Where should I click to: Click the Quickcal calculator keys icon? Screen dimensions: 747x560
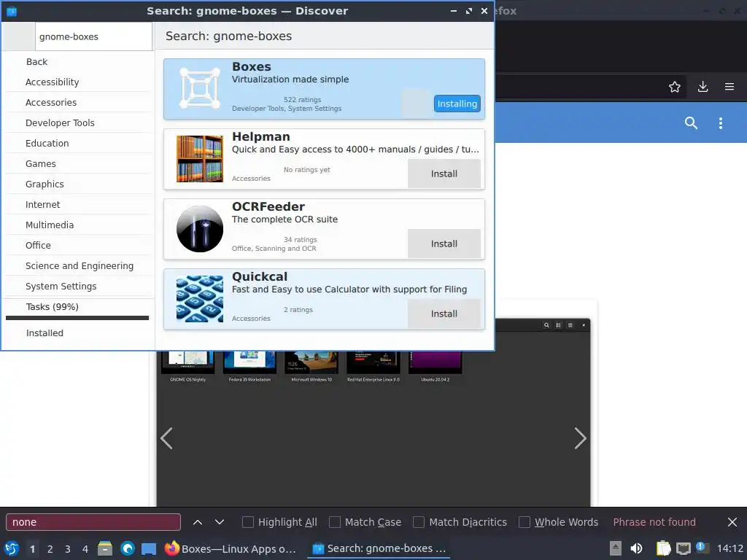(x=200, y=298)
